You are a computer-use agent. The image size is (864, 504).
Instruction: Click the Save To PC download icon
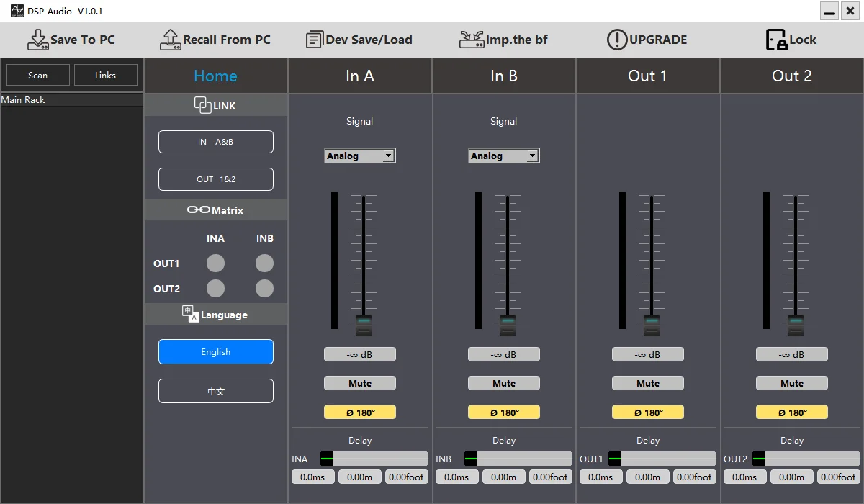click(37, 40)
